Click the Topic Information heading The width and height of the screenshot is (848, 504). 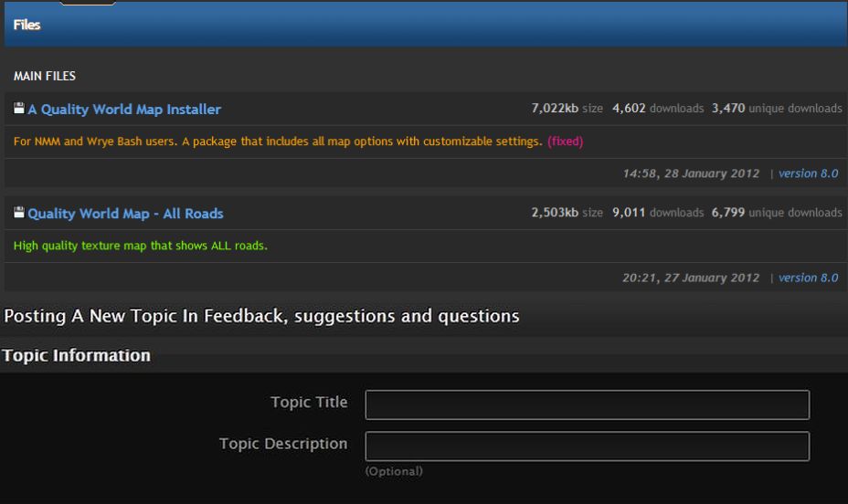click(x=76, y=355)
